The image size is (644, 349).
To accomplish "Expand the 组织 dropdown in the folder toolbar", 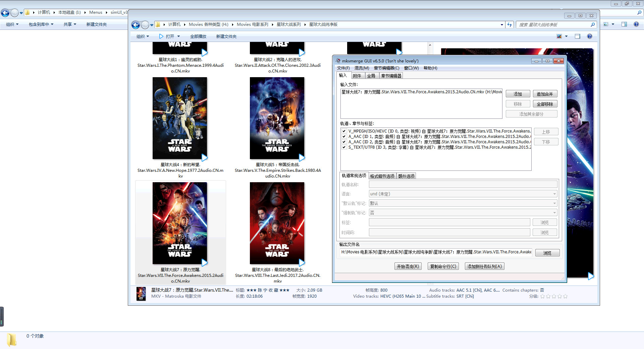I will [143, 36].
